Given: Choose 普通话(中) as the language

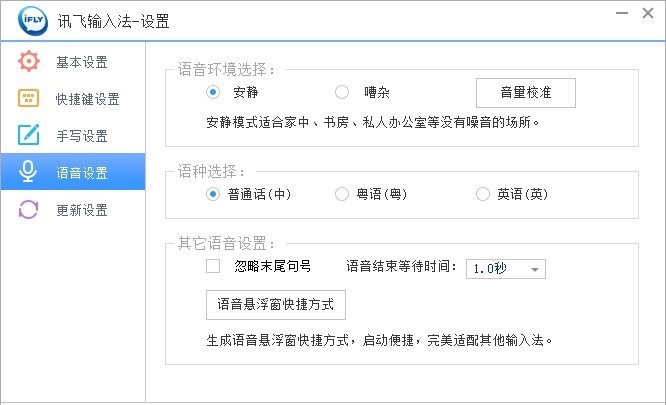Looking at the screenshot, I should 213,195.
